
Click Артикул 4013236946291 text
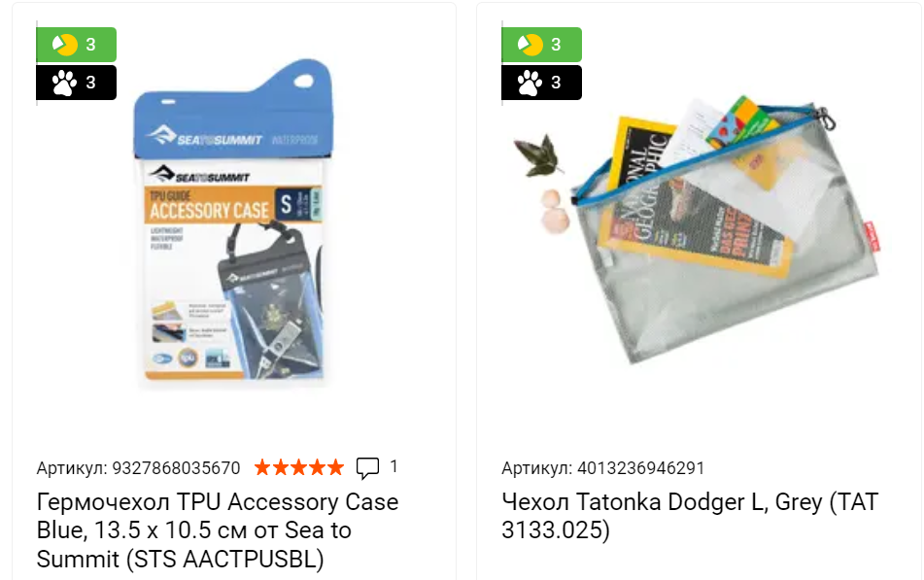602,468
